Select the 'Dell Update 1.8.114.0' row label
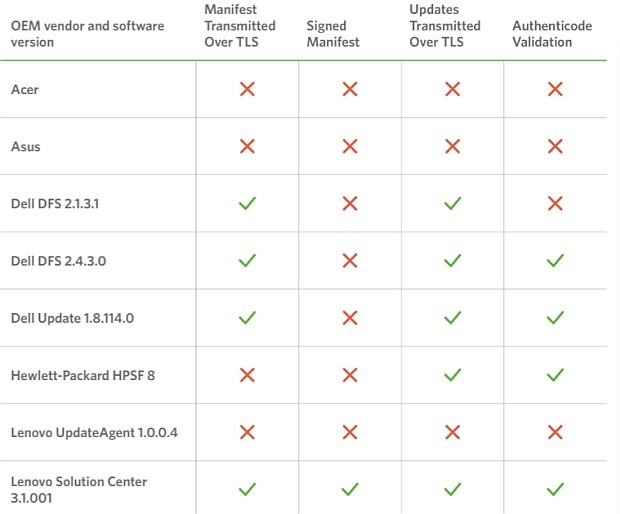 pos(72,318)
